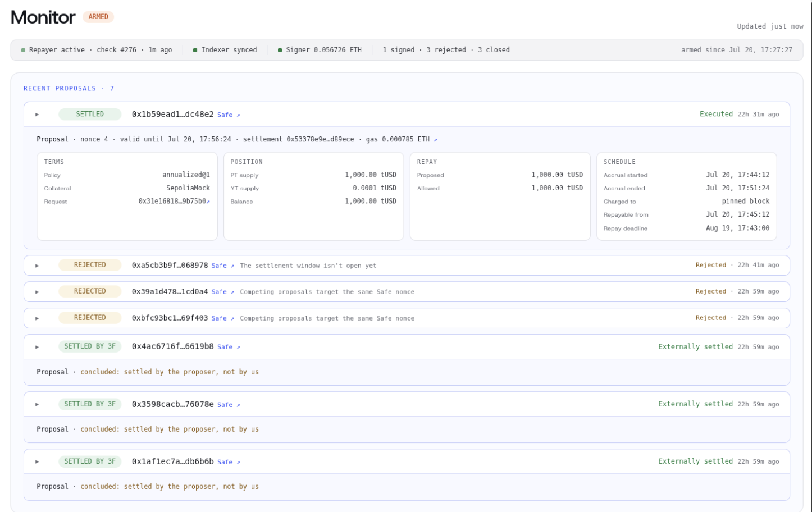This screenshot has height=512, width=812.
Task: Click the 'Indexer synced' status entry
Action: [x=225, y=50]
